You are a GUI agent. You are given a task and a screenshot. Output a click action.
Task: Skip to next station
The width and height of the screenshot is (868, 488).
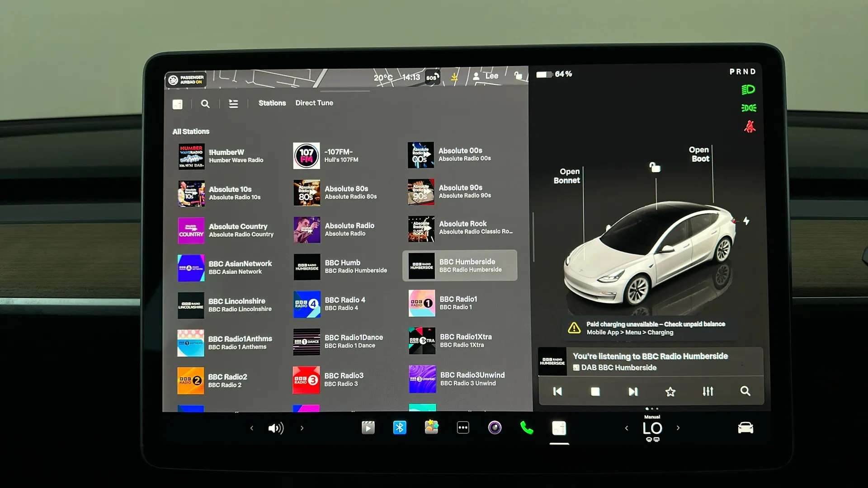tap(633, 391)
